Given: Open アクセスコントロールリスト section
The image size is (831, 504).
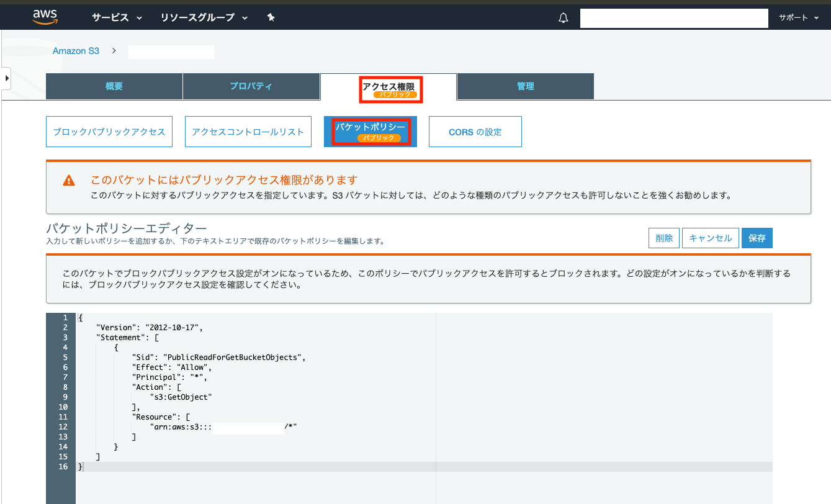Looking at the screenshot, I should (x=248, y=131).
